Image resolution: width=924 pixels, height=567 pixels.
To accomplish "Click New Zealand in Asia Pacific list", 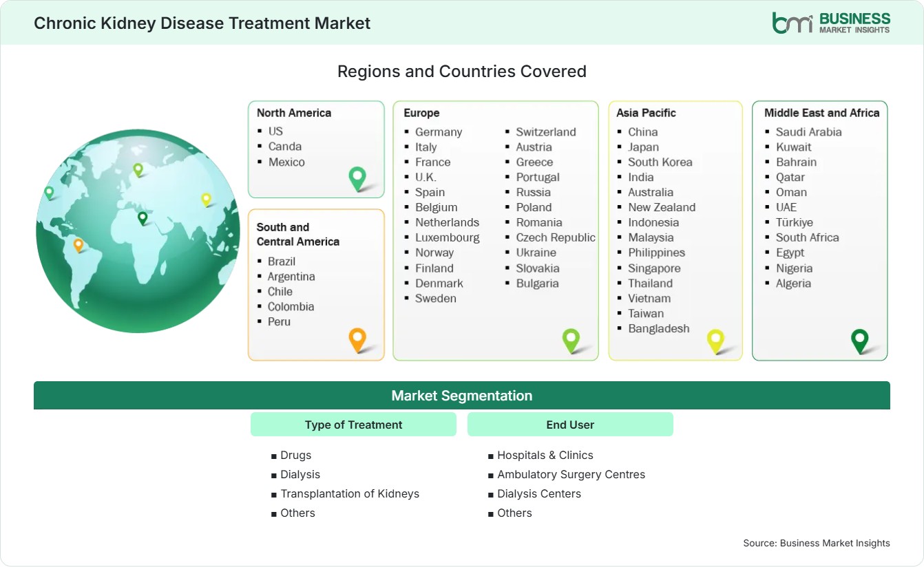I will tap(662, 208).
